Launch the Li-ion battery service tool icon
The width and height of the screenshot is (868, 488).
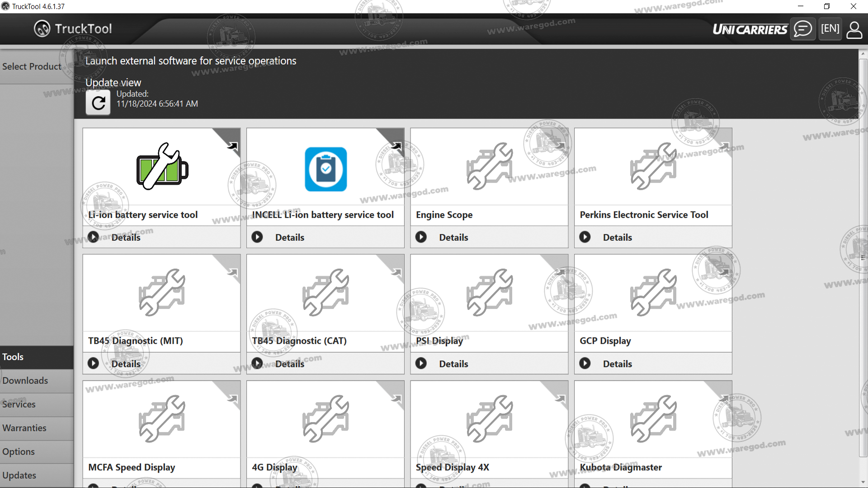[162, 167]
